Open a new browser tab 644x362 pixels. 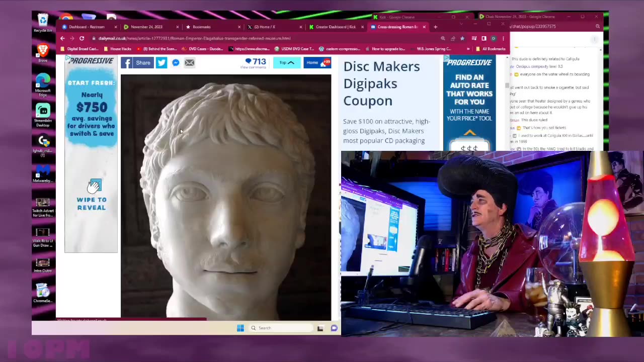[435, 27]
